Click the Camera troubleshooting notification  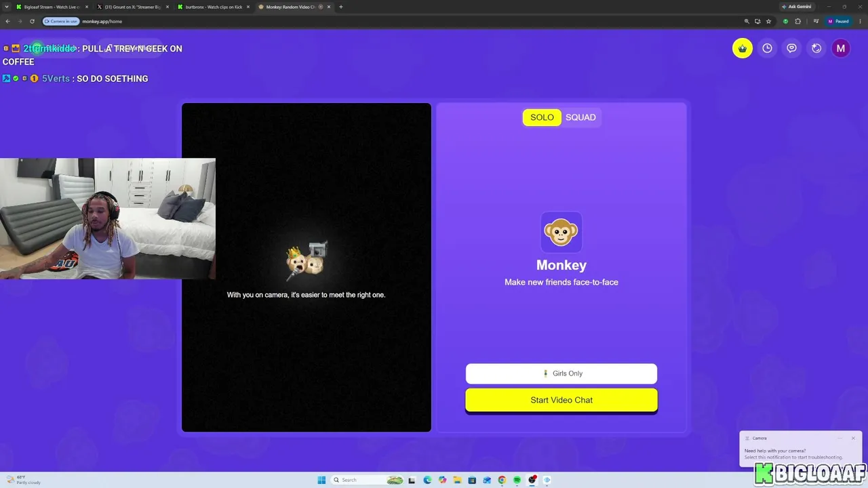point(800,449)
